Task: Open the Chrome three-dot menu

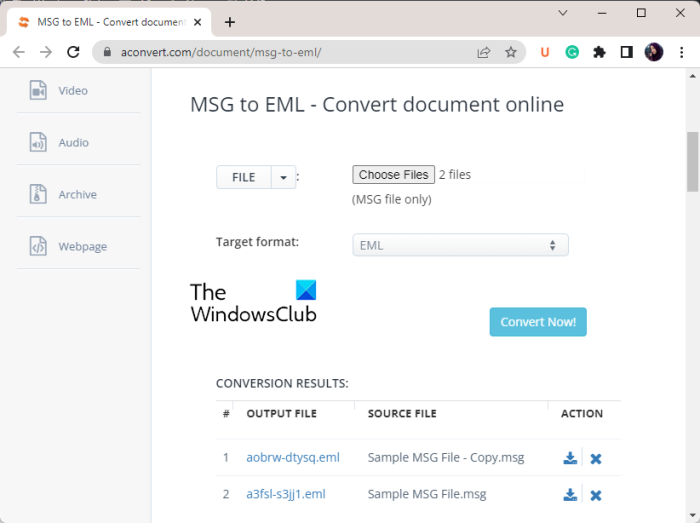Action: [681, 52]
